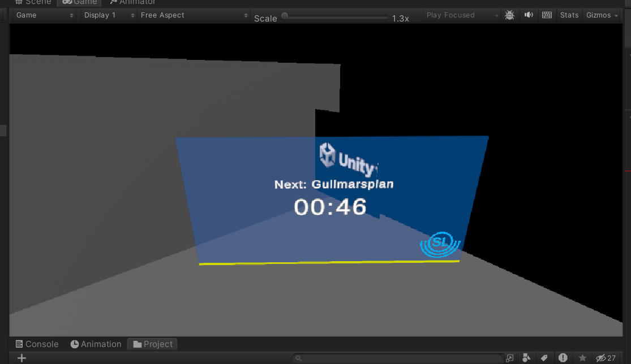Click the 1.3x scale value
Screen dimensions: 631x364
tap(401, 19)
